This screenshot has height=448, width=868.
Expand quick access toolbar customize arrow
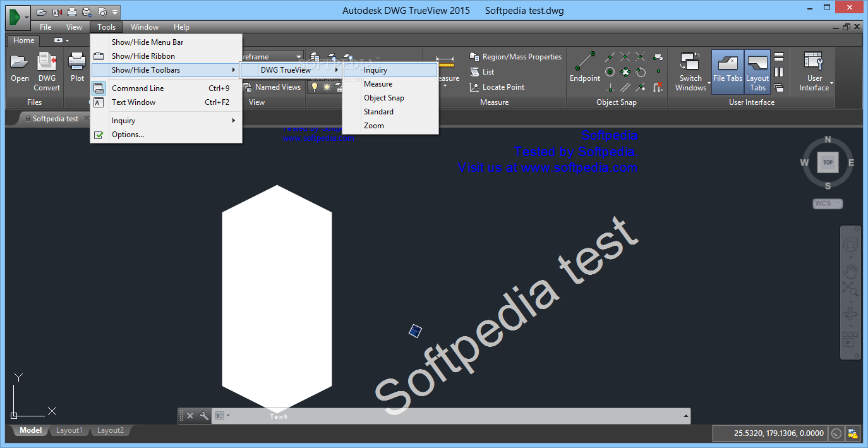(114, 11)
